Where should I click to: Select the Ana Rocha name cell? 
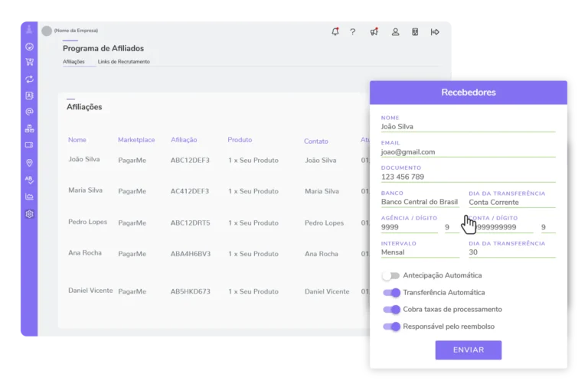pos(85,253)
